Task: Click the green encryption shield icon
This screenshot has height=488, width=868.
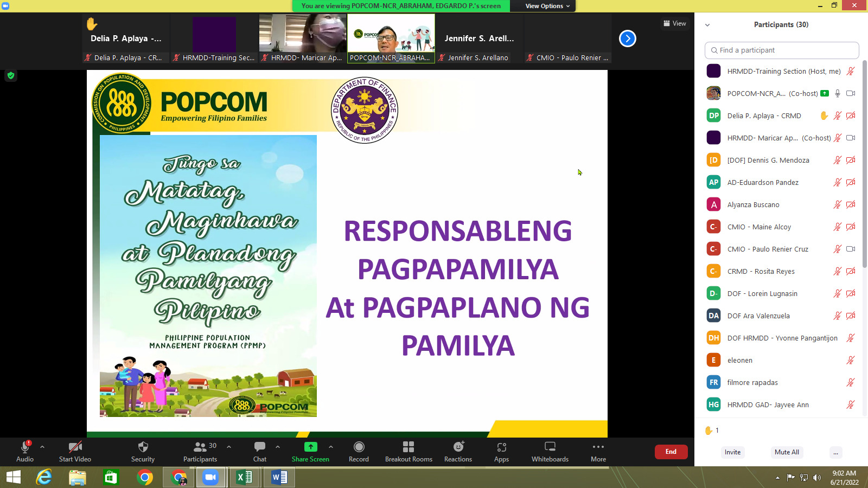Action: click(x=11, y=75)
